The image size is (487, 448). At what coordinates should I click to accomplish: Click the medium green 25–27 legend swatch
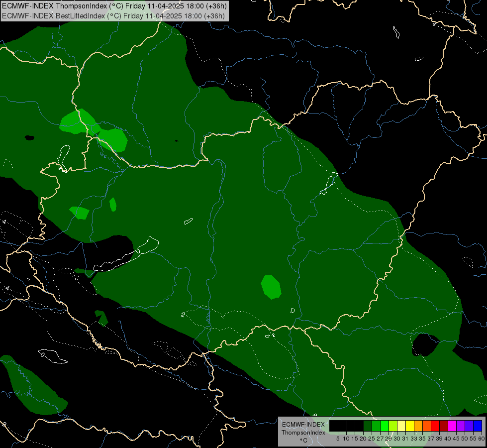click(376, 426)
